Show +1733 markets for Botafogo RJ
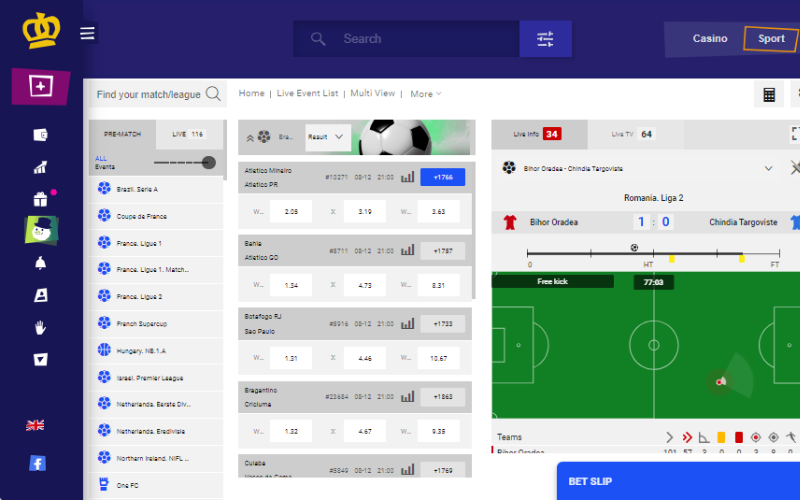The height and width of the screenshot is (500, 800). 443,323
